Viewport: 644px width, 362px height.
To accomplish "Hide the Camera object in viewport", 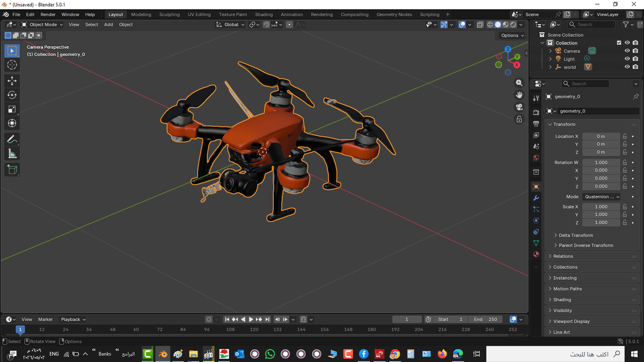I will coord(627,51).
